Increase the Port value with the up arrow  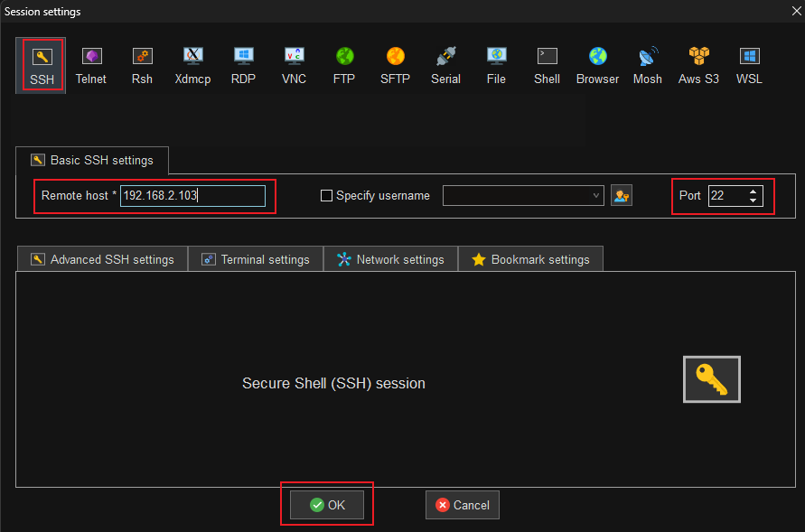click(752, 191)
